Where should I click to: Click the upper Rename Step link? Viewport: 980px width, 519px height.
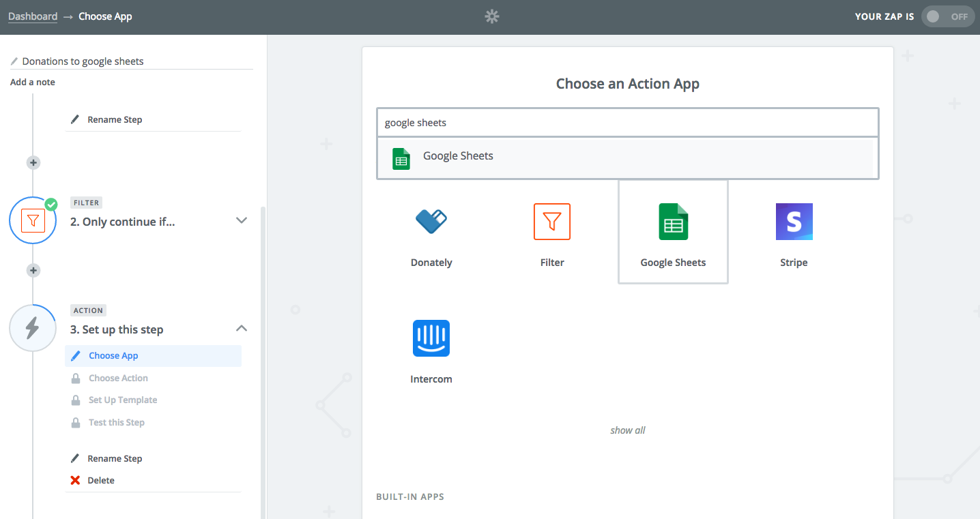[115, 119]
